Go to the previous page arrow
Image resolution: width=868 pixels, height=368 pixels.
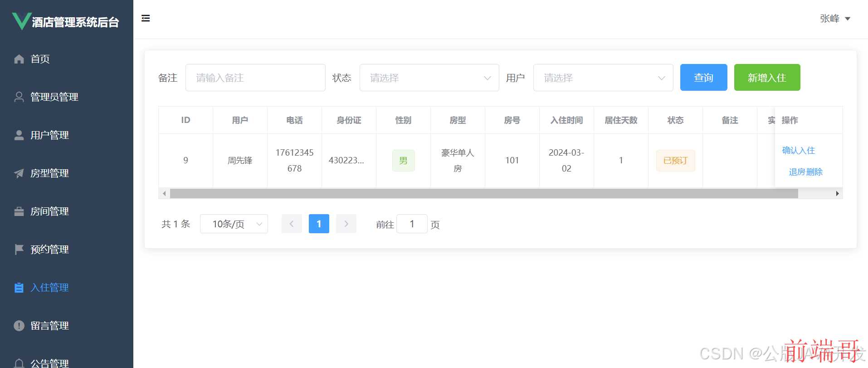tap(292, 224)
